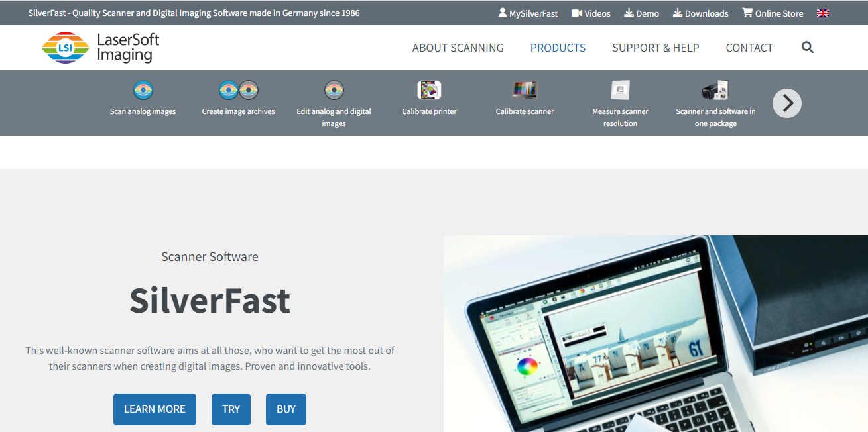868x432 pixels.
Task: Click the Measure scanner resolution icon
Action: pyautogui.click(x=620, y=89)
